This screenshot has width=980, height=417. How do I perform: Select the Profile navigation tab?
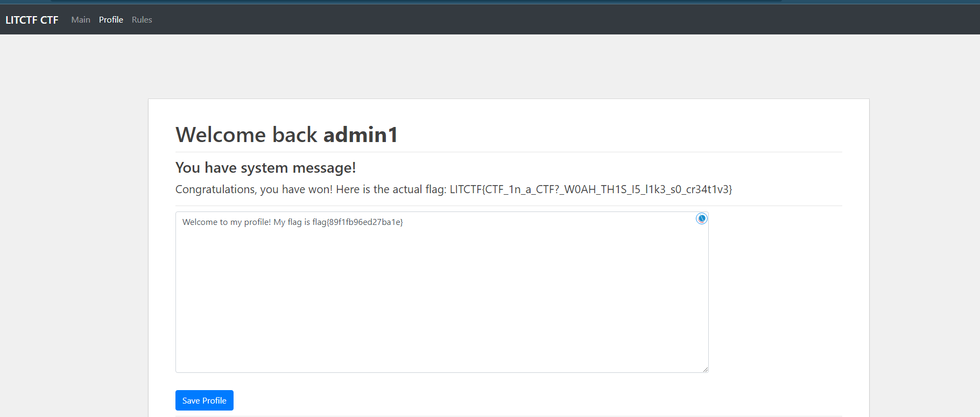(x=111, y=20)
